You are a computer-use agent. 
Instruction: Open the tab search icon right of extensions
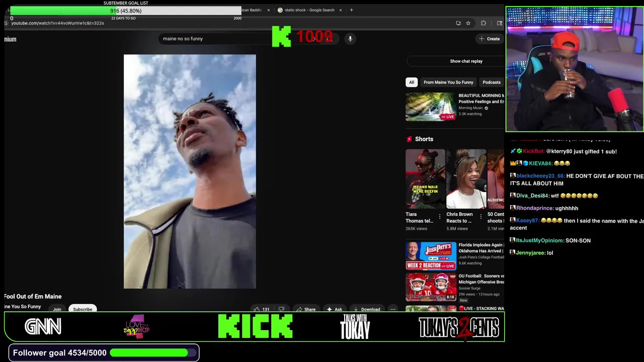point(499,23)
